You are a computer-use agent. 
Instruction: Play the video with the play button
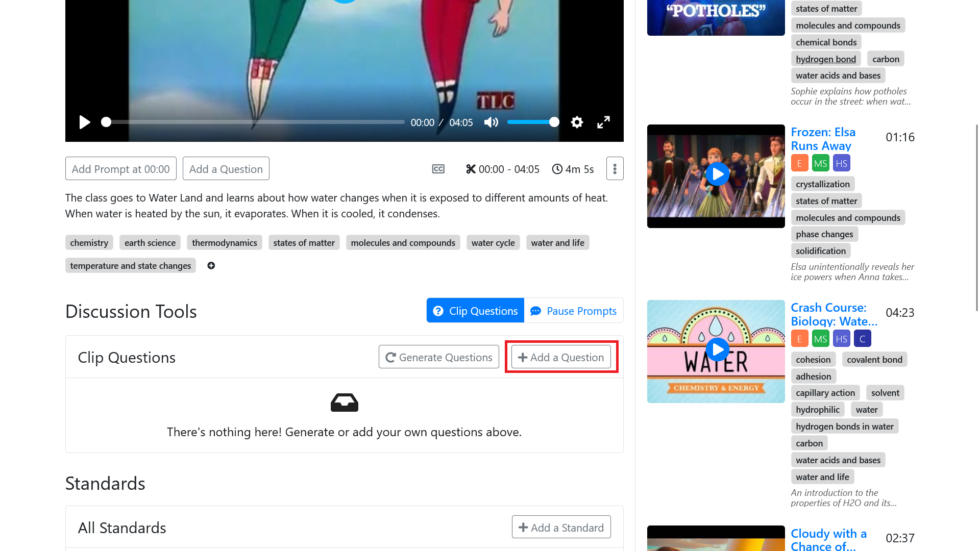pyautogui.click(x=85, y=122)
